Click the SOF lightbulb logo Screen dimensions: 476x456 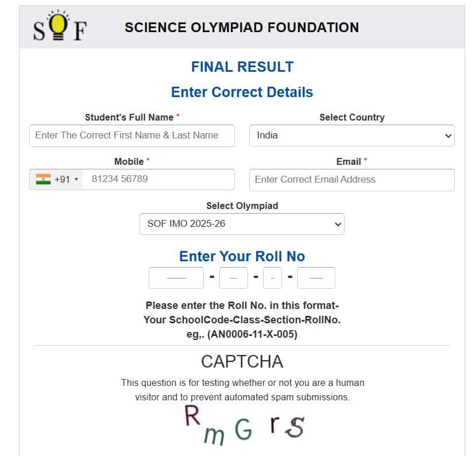click(60, 26)
